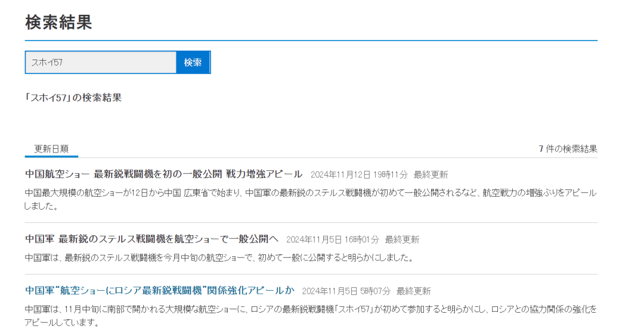Click the blue divider line below the heading
The image size is (644, 336).
[x=311, y=41]
